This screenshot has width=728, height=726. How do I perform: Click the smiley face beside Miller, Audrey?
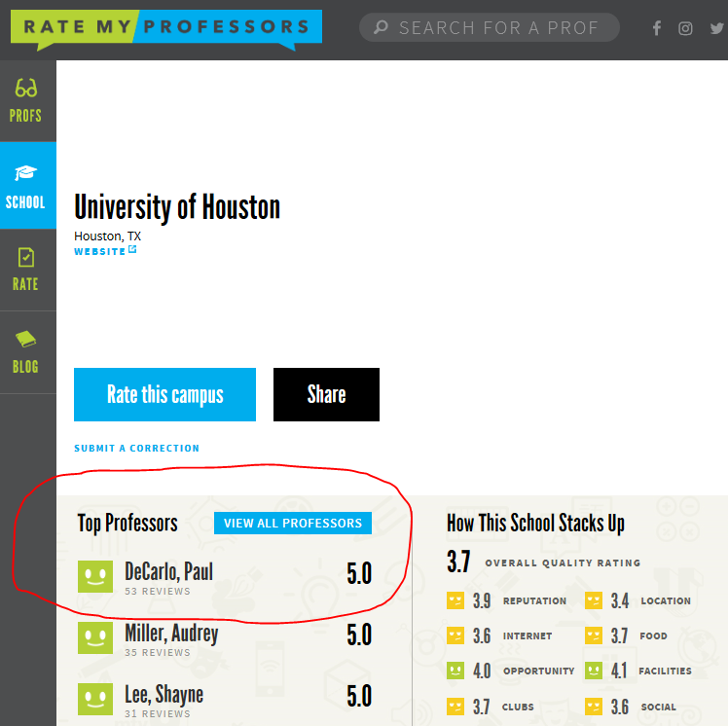tap(95, 637)
